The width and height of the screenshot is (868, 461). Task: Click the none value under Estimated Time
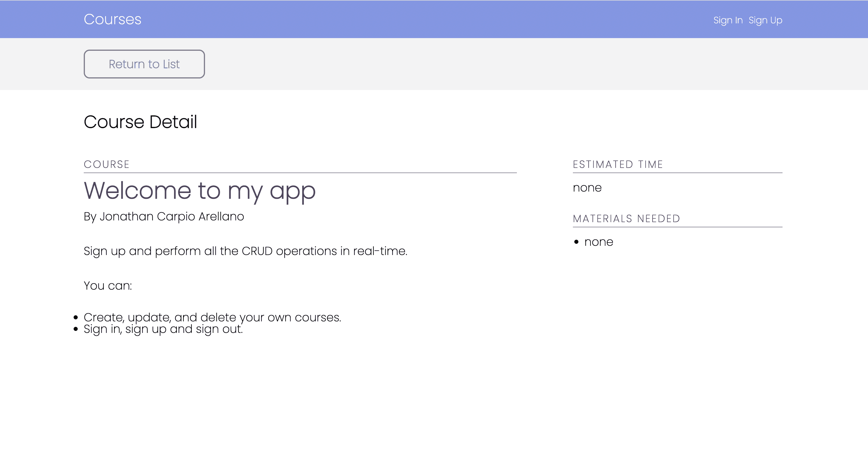point(587,188)
